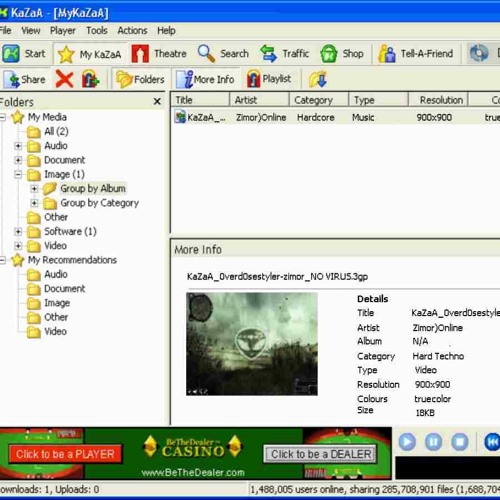The width and height of the screenshot is (500, 500).
Task: Toggle the More Info pane button
Action: tap(205, 79)
